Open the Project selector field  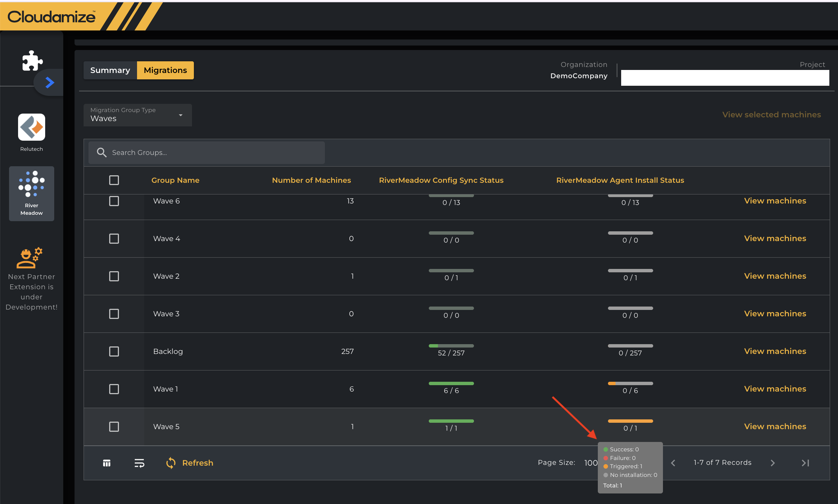[725, 78]
